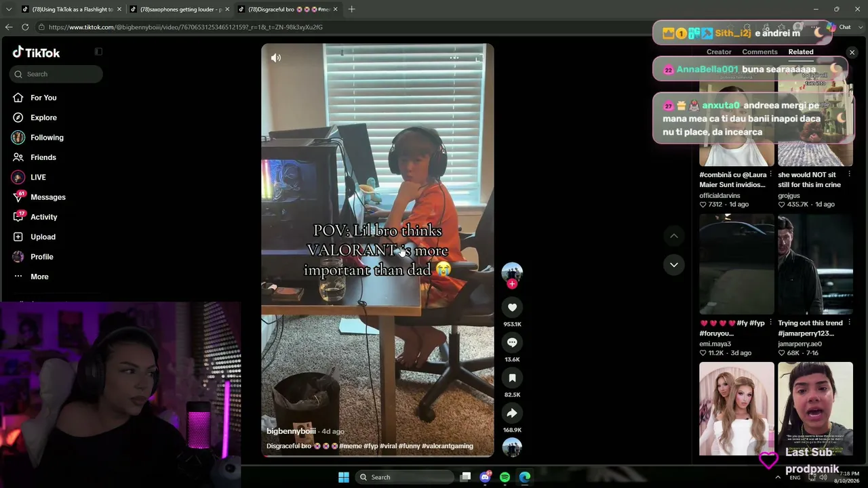Close the 'saxophones getting louder' browser tab
The image size is (868, 488).
227,9
